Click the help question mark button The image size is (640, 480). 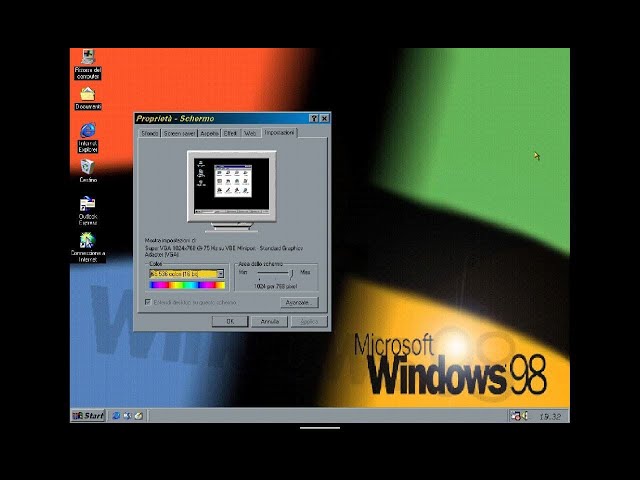coord(314,118)
